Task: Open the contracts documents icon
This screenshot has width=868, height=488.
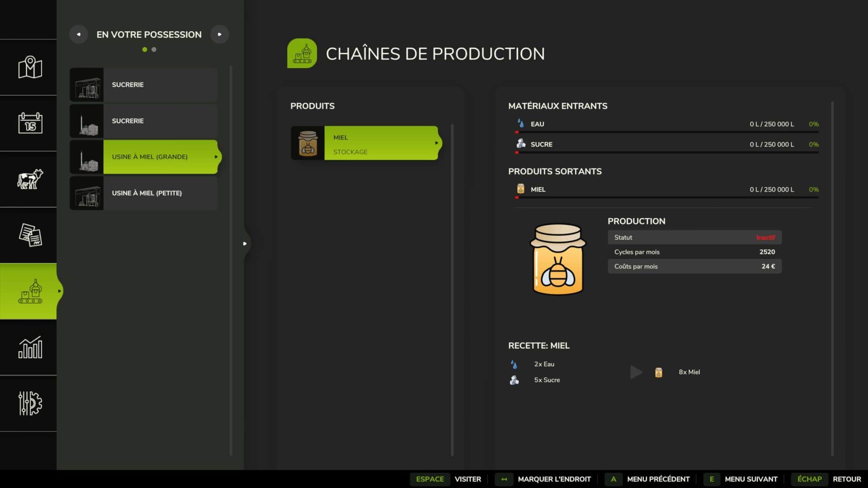Action: 30,235
